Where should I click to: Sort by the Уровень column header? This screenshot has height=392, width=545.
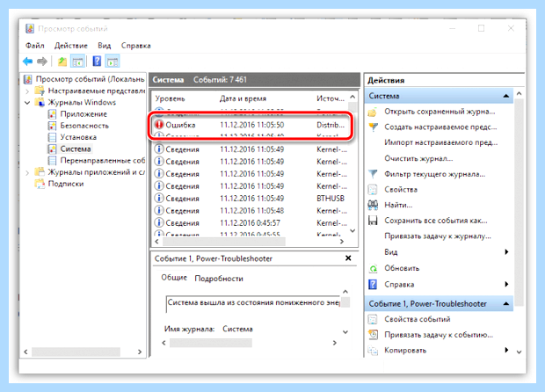point(170,98)
